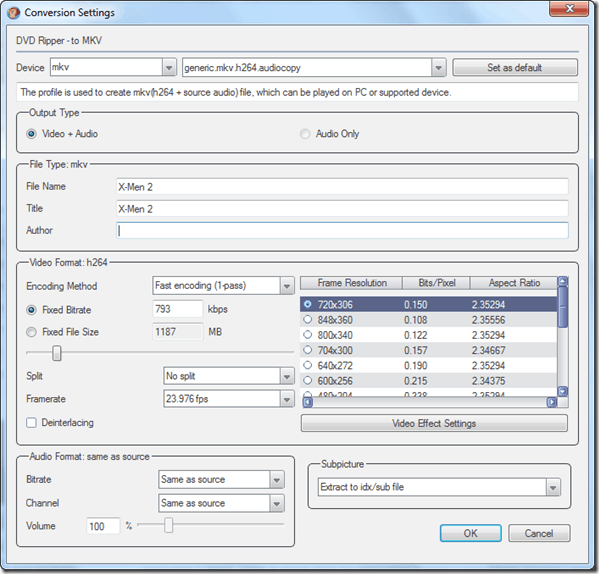Viewport: 599px width, 574px height.
Task: Select the Video + Audio output type
Action: pyautogui.click(x=31, y=134)
